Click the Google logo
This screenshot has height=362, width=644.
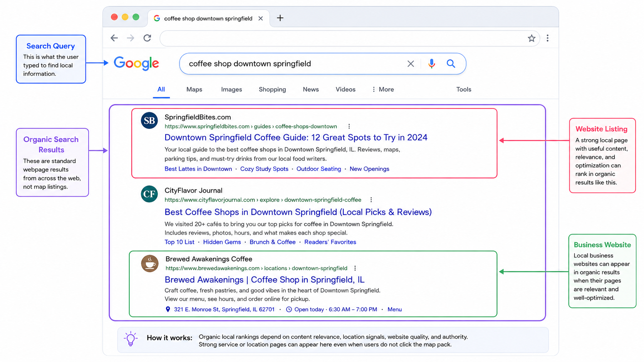136,63
